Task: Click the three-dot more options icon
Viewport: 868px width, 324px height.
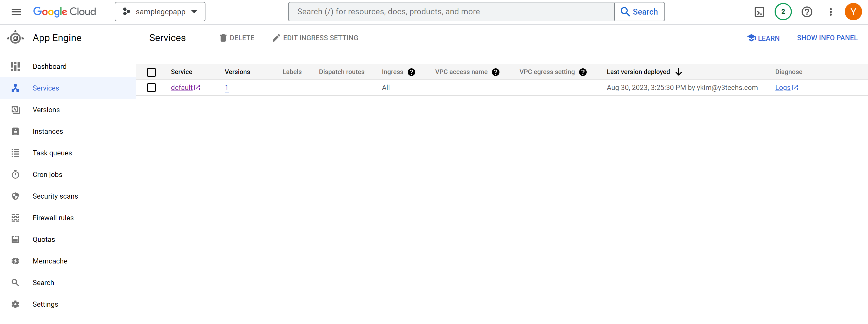Action: tap(830, 12)
